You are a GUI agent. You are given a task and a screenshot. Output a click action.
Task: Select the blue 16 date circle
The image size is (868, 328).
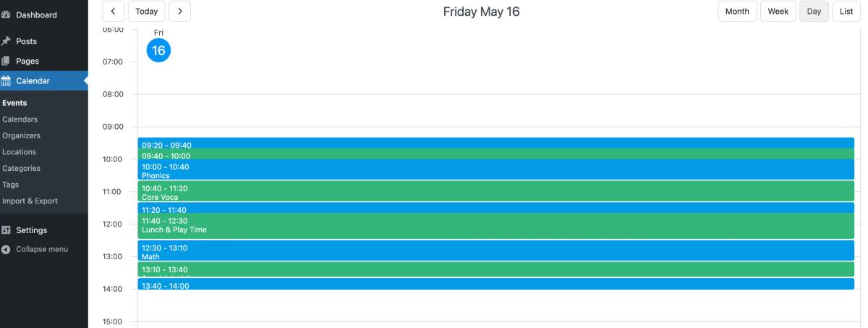(158, 51)
